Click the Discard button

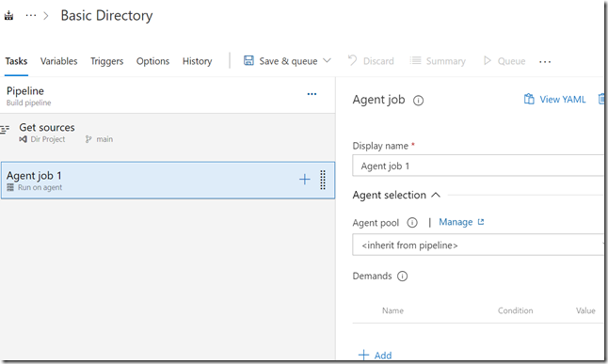coord(371,61)
